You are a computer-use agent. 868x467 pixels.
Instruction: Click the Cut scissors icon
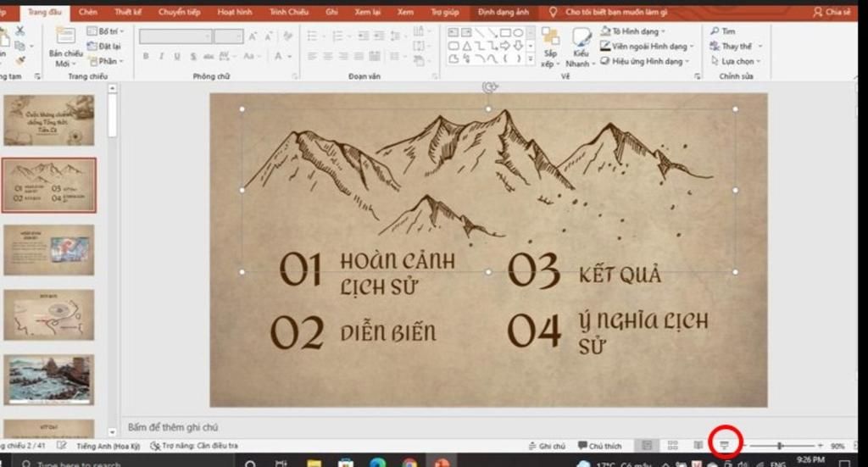[20, 31]
